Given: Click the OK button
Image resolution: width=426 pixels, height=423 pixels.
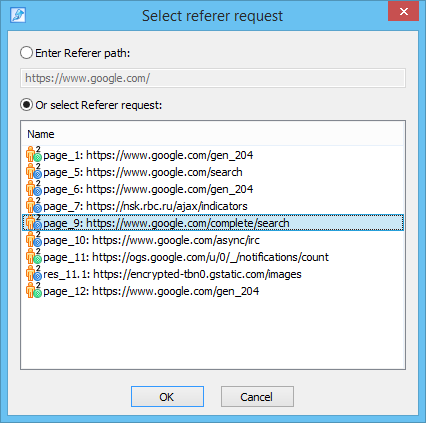Looking at the screenshot, I should [x=167, y=397].
